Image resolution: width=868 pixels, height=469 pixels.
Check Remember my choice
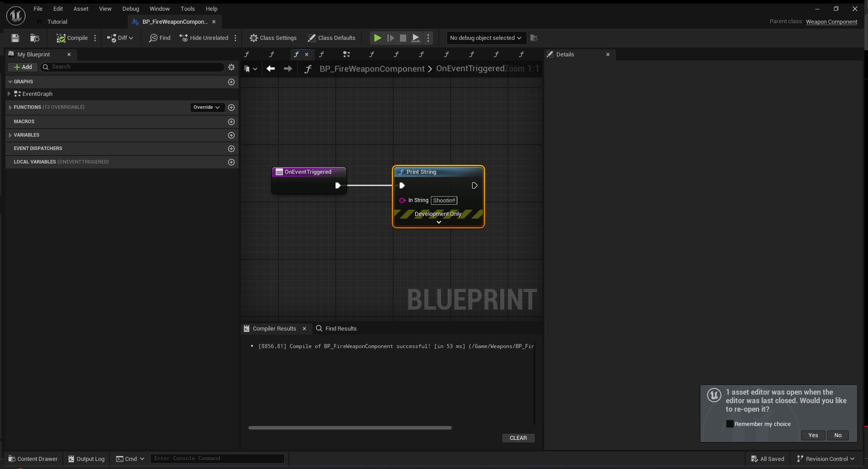click(730, 424)
